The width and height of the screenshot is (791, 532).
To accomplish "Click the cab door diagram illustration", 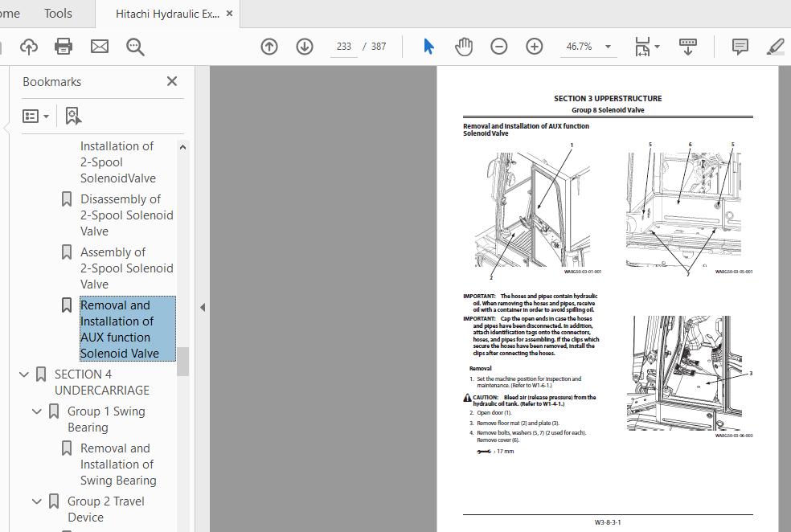I will pyautogui.click(x=533, y=209).
